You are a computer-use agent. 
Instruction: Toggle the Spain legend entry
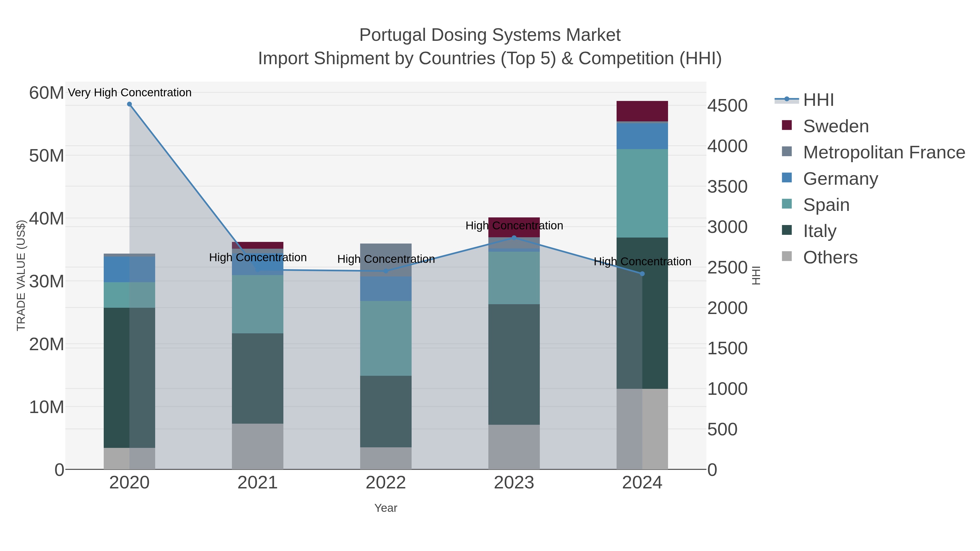[815, 205]
